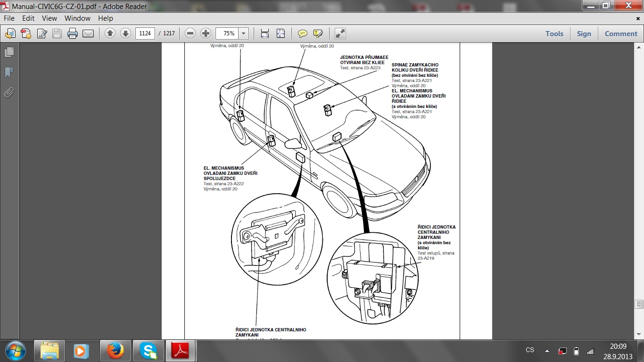Show the Bookmarks navigation panel
Image resolution: width=644 pixels, height=362 pixels.
click(9, 72)
